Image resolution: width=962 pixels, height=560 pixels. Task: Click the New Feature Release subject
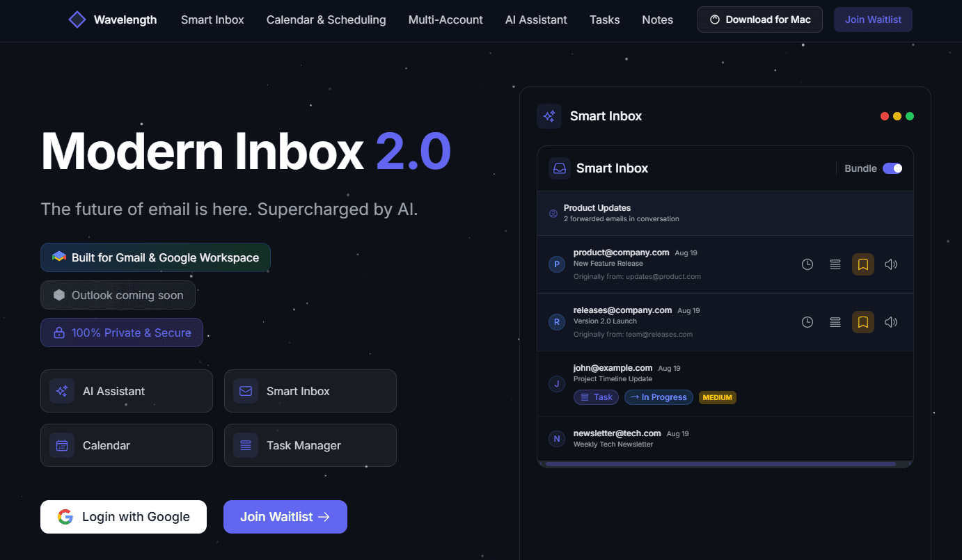[x=608, y=264]
